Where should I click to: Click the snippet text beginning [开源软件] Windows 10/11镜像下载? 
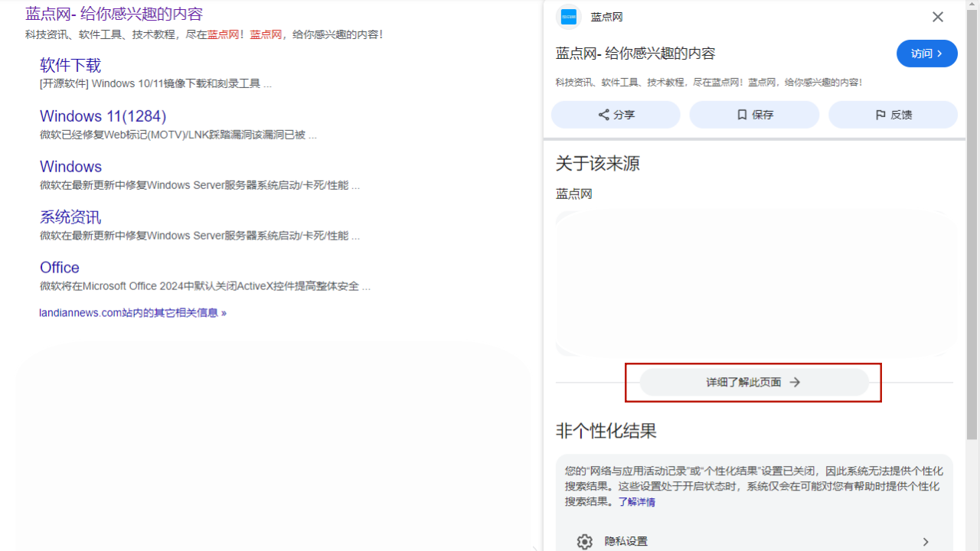point(155,83)
